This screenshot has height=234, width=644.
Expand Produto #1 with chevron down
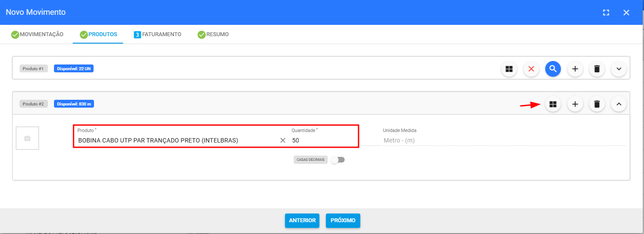[619, 69]
